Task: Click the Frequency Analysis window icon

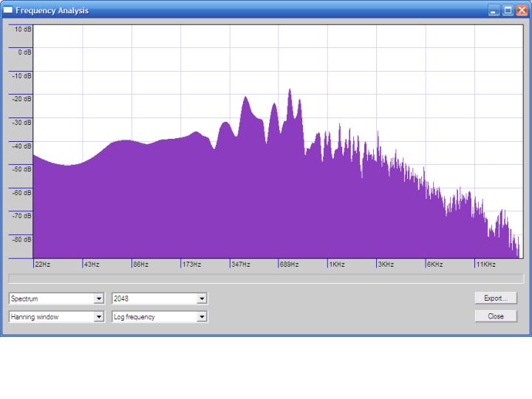Action: (x=8, y=10)
